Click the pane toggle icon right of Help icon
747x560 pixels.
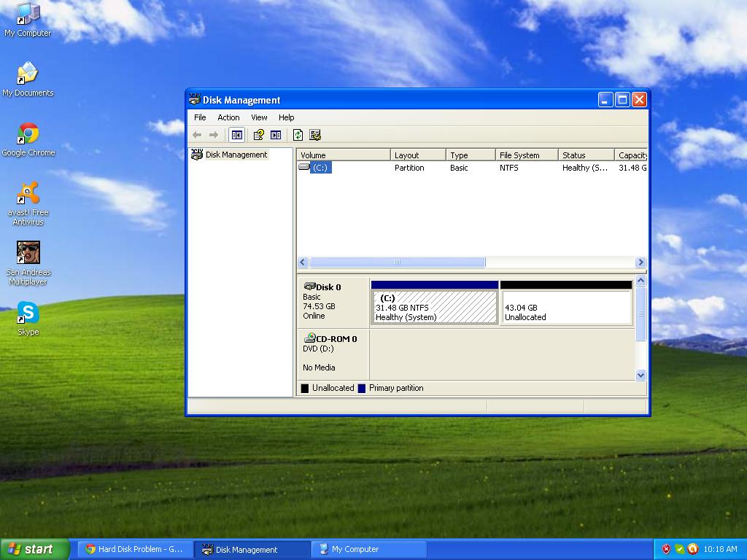276,135
